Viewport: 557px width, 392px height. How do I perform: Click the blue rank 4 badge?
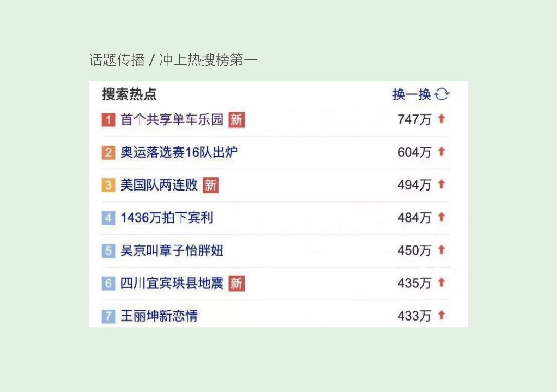[x=109, y=218]
